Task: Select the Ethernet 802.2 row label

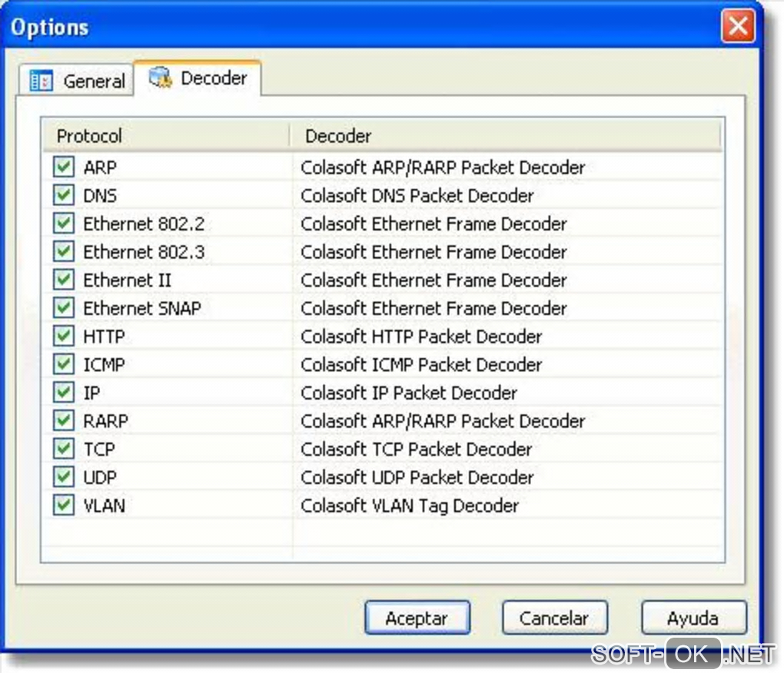Action: (144, 224)
